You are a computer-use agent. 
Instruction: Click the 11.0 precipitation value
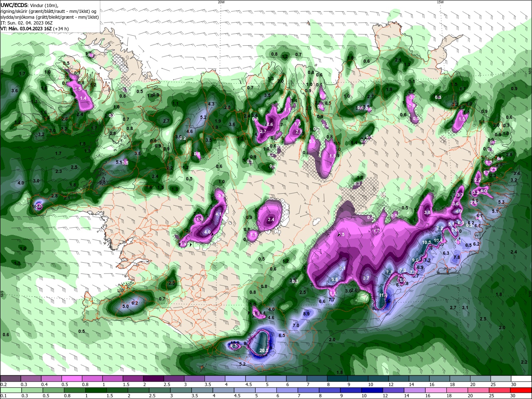(384, 296)
